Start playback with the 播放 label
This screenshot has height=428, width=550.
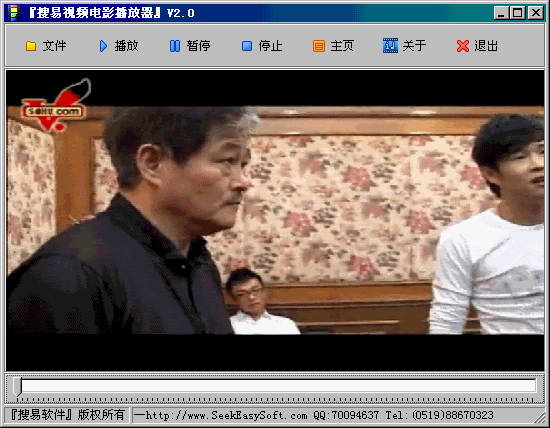click(127, 46)
